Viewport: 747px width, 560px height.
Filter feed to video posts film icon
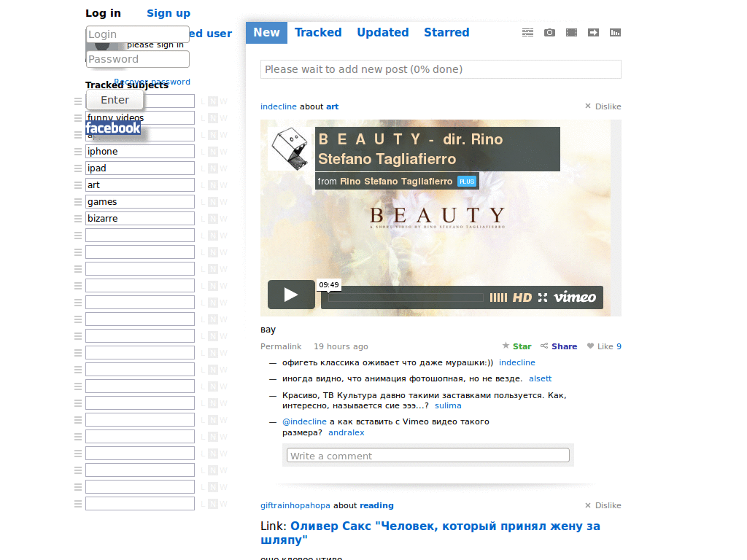coord(571,32)
